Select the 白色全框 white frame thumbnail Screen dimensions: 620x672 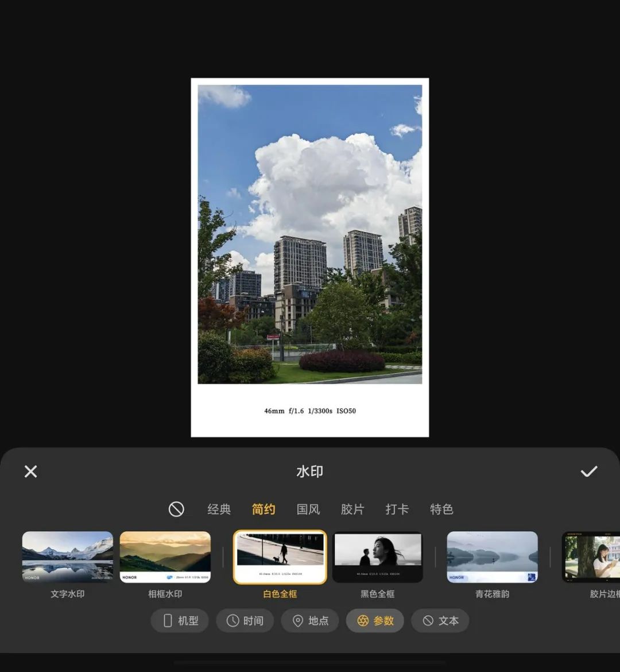280,557
